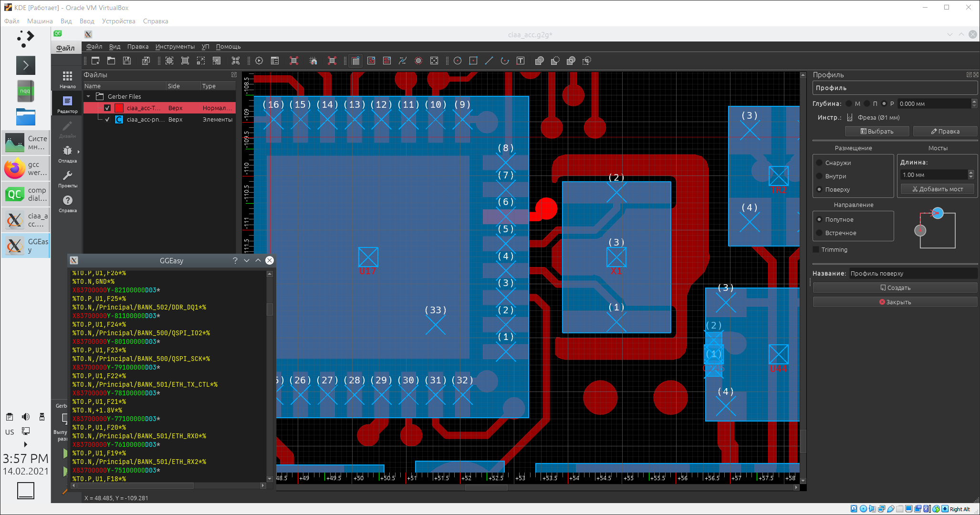Select the Встречное direction radio button
980x515 pixels.
(x=819, y=233)
